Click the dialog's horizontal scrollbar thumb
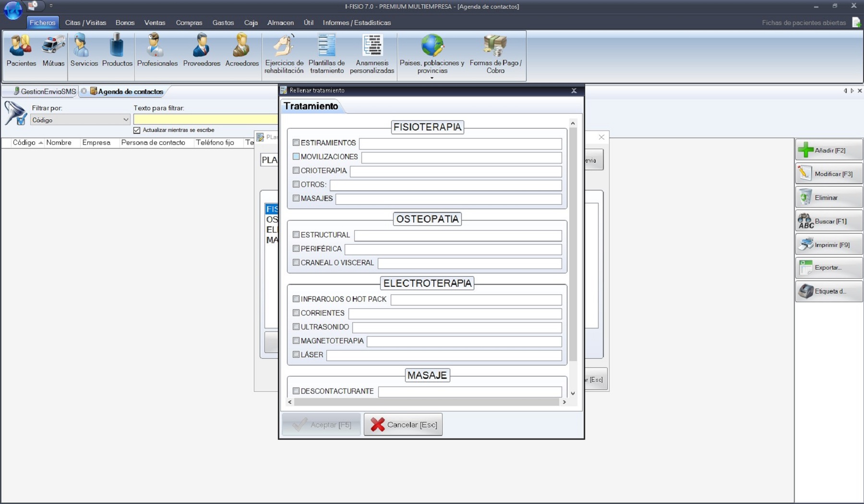 pos(427,402)
